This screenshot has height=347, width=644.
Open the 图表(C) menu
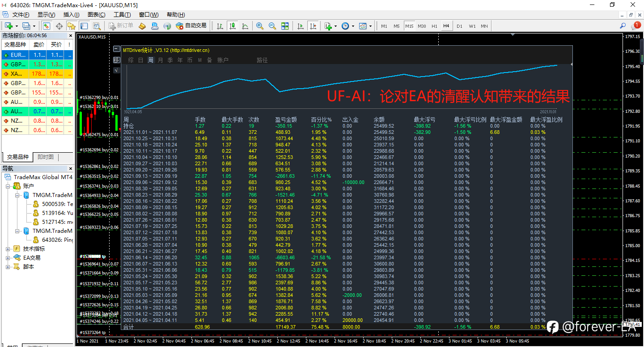(97, 15)
